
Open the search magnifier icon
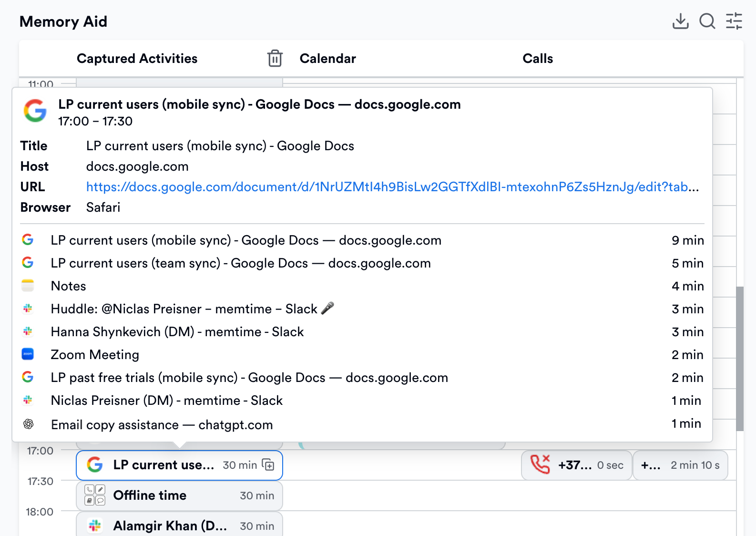[x=707, y=21]
